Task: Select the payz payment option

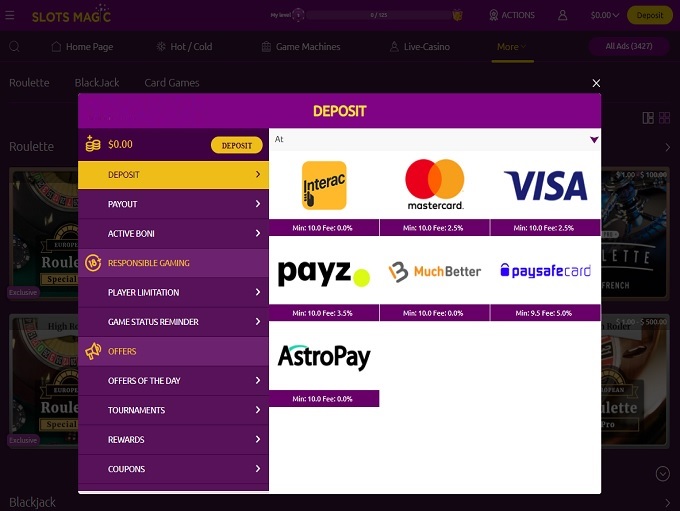Action: [x=324, y=272]
